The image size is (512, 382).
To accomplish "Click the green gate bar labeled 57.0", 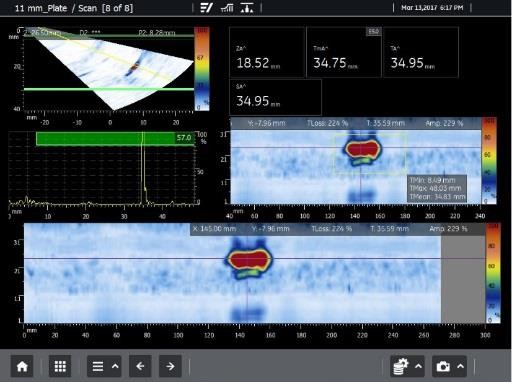I will click(115, 139).
